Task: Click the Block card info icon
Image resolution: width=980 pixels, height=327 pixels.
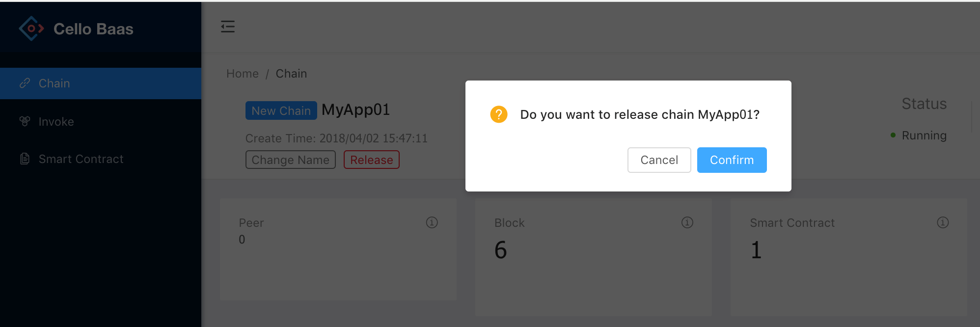Action: point(687,222)
